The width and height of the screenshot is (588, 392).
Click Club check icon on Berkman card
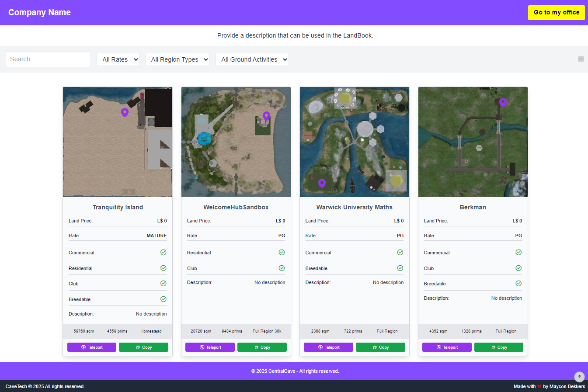pyautogui.click(x=518, y=268)
